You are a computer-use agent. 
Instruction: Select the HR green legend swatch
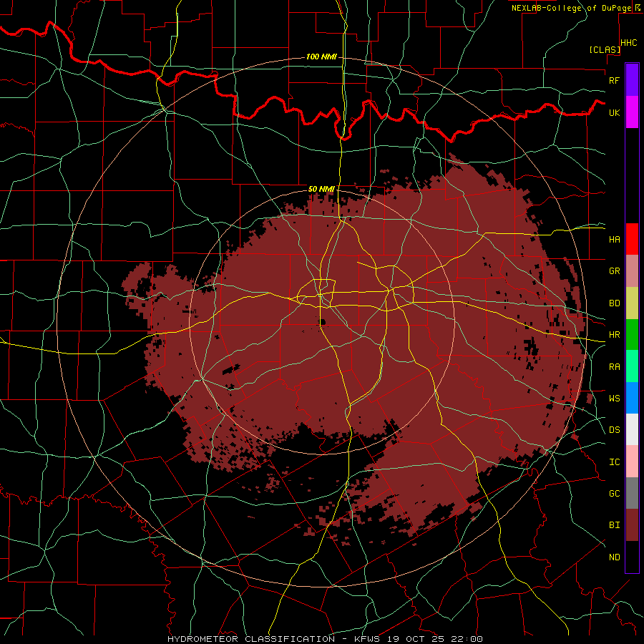[x=632, y=335]
